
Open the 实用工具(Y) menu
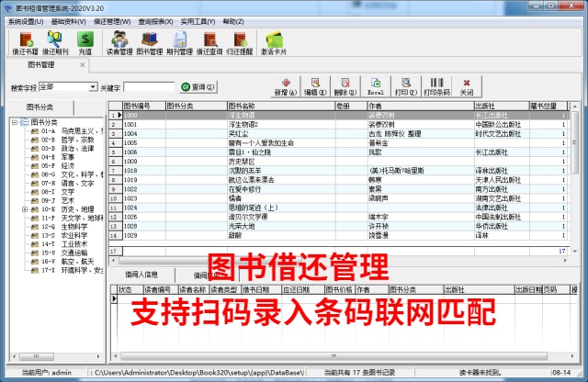point(198,22)
